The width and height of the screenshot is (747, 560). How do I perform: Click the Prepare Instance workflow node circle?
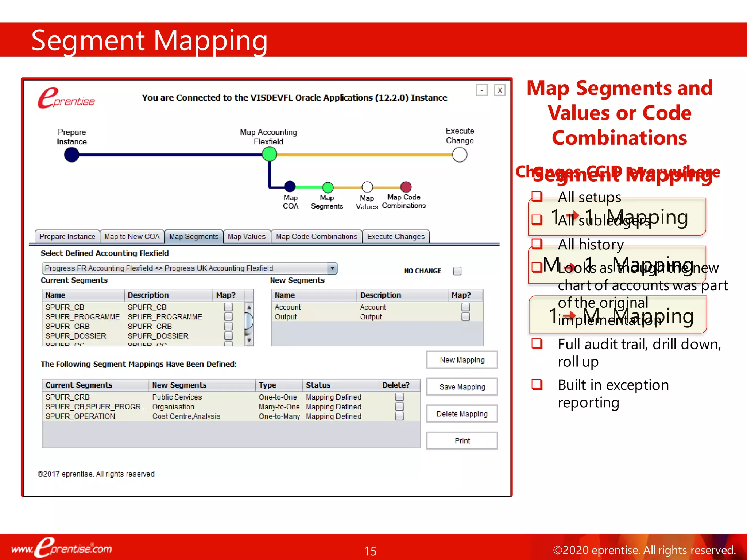pos(71,155)
